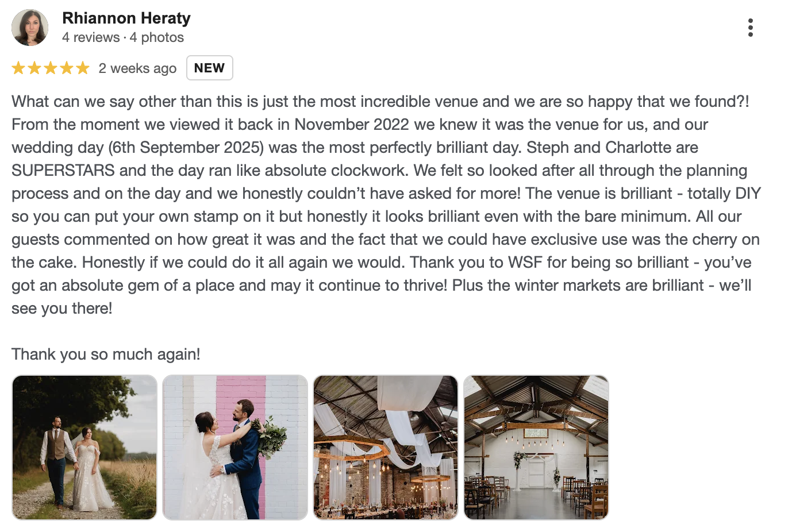Click the fourth gold rating star
The height and width of the screenshot is (532, 792).
coord(67,68)
